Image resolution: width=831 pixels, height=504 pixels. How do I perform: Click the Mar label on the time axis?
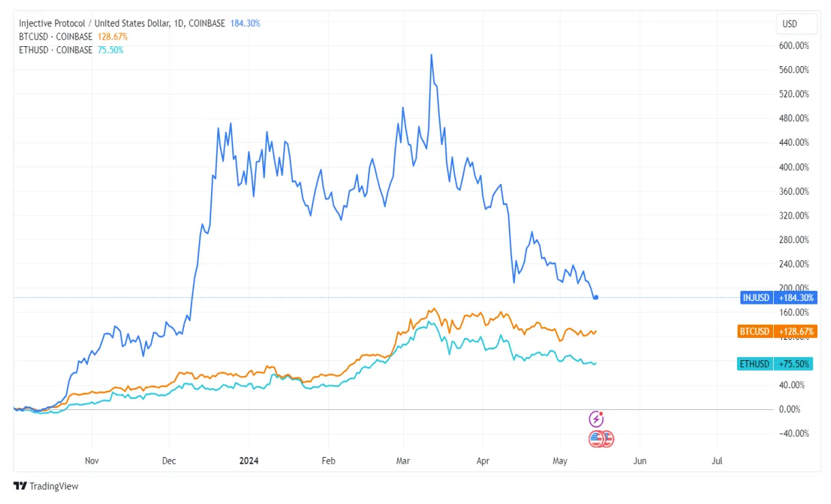tap(404, 461)
